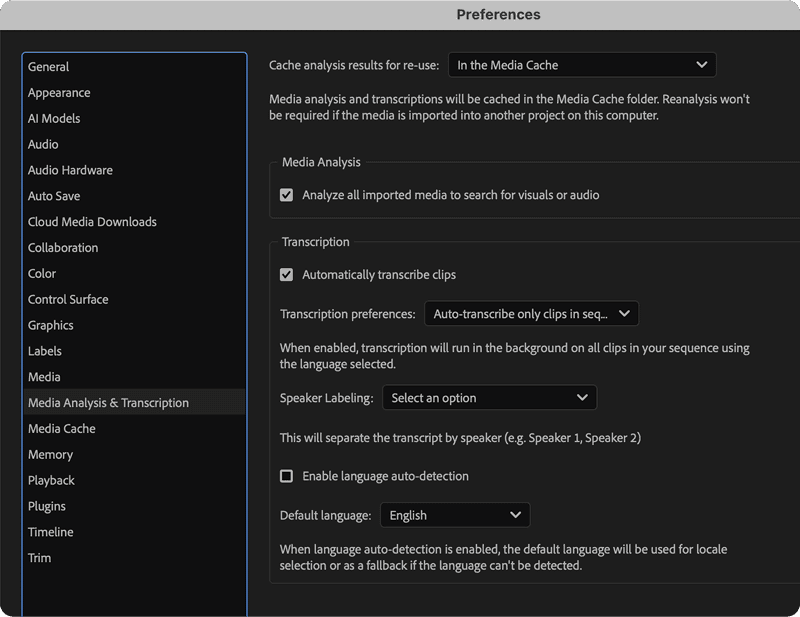
Task: Open the Speaker Labeling dropdown
Action: pyautogui.click(x=490, y=398)
